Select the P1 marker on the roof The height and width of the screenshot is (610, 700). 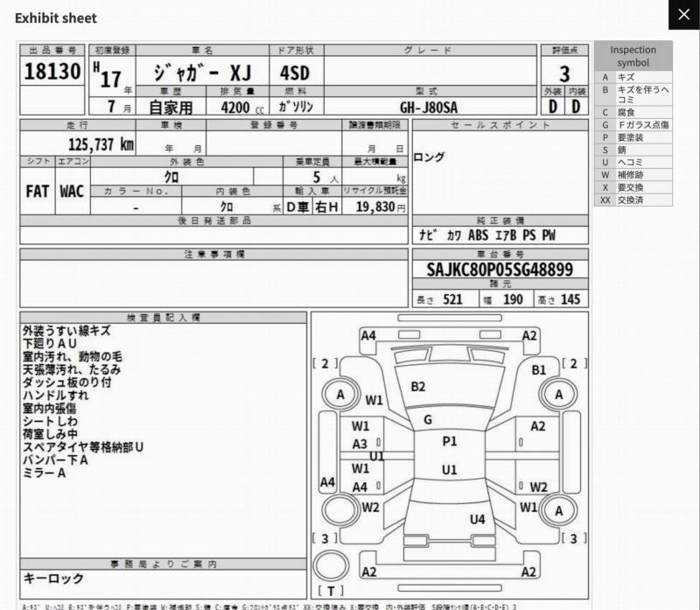point(450,442)
